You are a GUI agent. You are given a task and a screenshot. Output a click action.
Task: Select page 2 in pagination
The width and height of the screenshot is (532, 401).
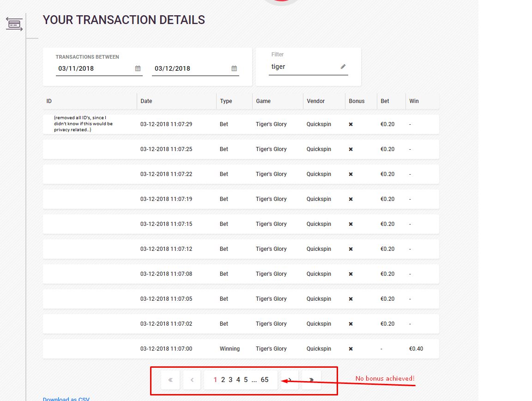coord(223,380)
